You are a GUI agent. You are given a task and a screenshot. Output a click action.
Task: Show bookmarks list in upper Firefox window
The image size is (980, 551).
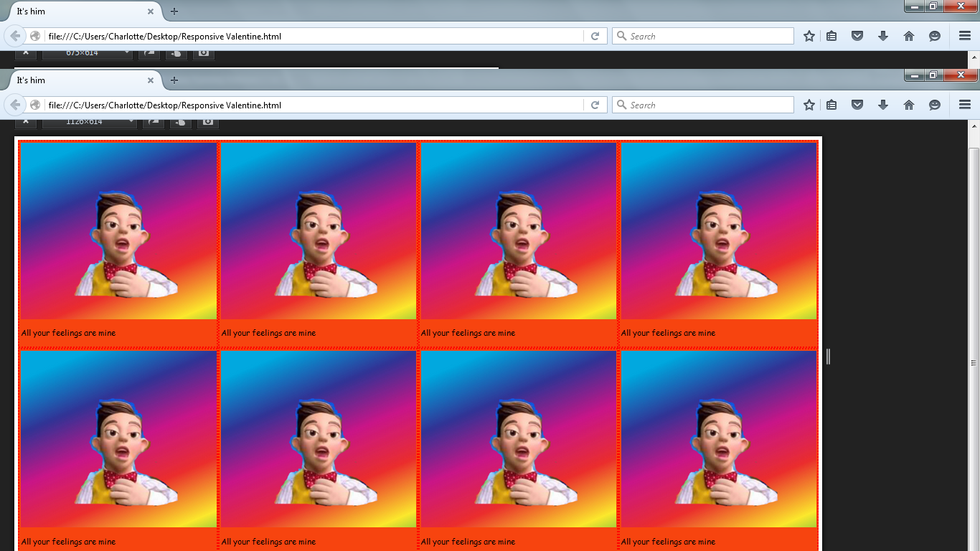831,36
